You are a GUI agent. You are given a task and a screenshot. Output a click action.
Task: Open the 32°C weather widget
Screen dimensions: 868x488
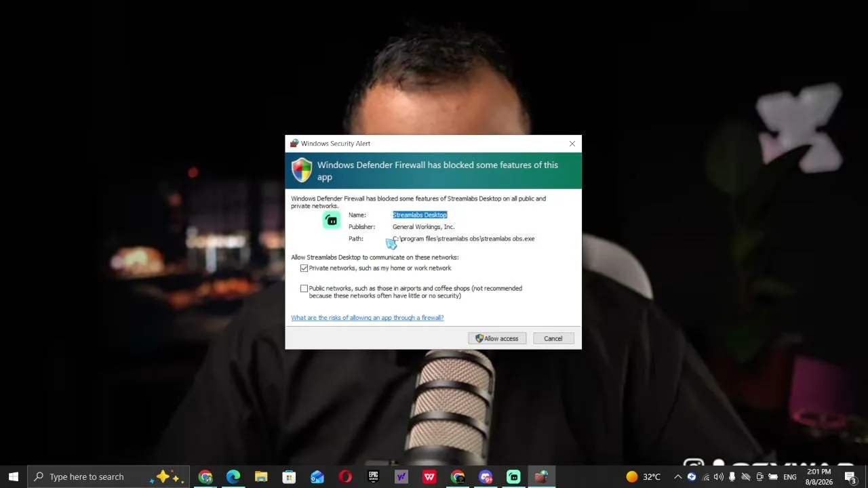pyautogui.click(x=643, y=476)
